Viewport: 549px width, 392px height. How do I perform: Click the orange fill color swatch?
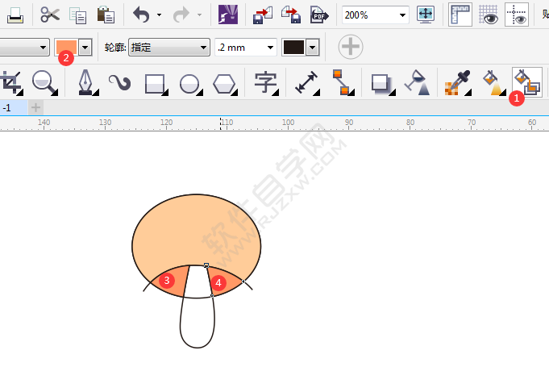[65, 48]
